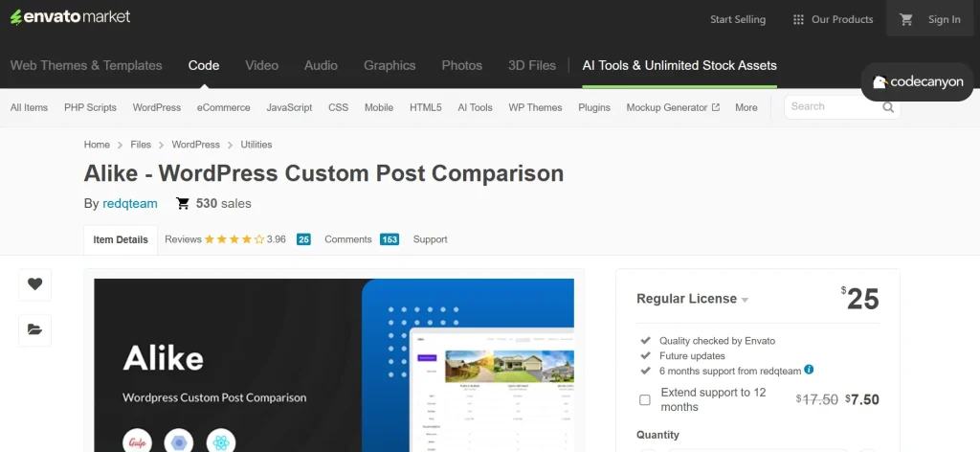Select the Photos menu item
The image size is (980, 452).
pos(462,66)
